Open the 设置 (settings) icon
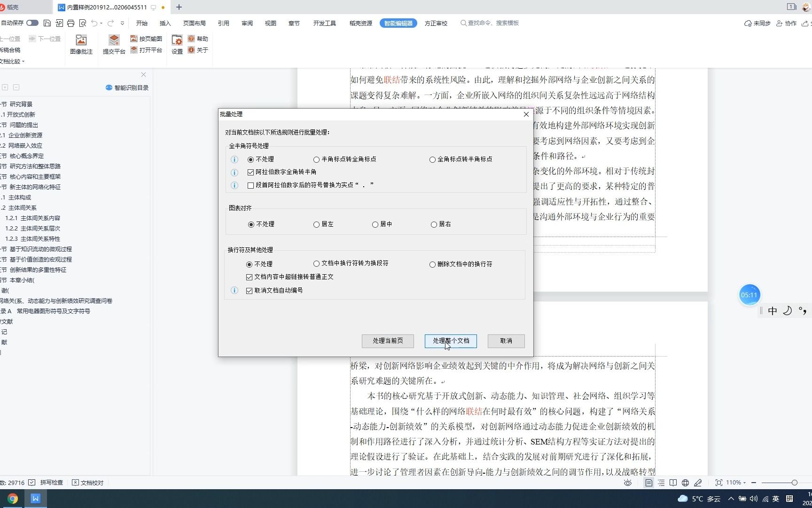Image resolution: width=812 pixels, height=508 pixels. click(177, 40)
